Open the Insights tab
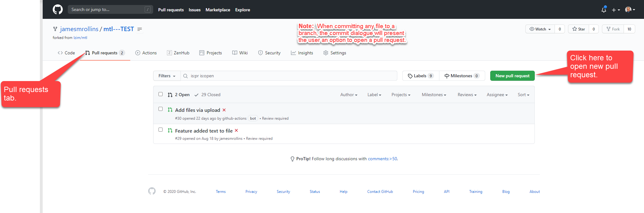 302,53
